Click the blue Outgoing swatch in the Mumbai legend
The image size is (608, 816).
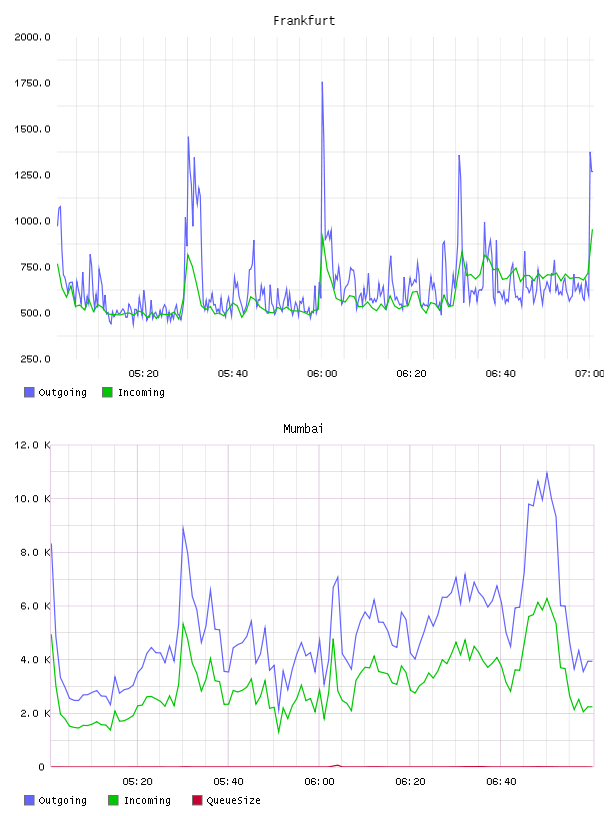point(29,800)
